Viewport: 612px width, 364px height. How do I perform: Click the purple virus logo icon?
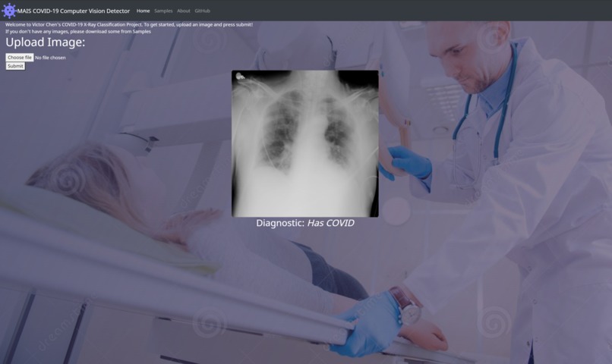point(8,11)
